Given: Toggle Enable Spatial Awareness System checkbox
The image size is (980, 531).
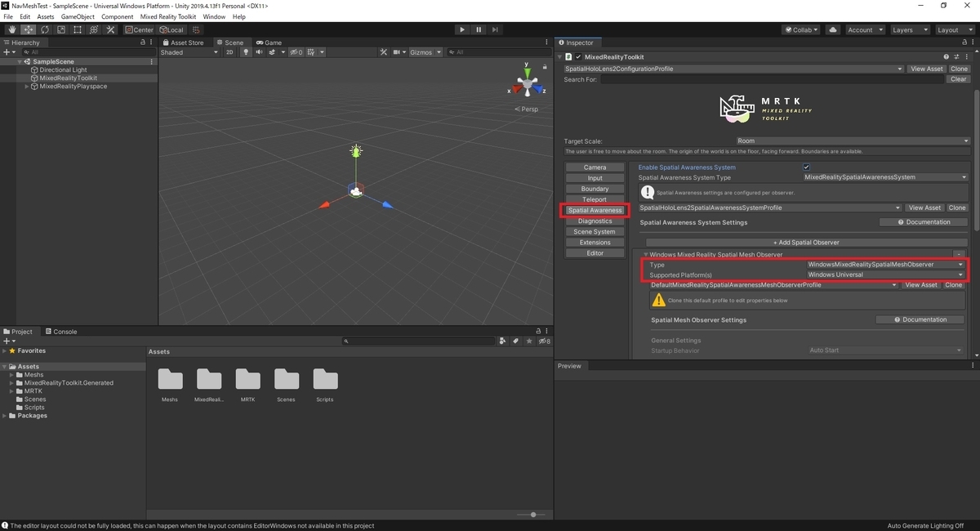Looking at the screenshot, I should (807, 167).
